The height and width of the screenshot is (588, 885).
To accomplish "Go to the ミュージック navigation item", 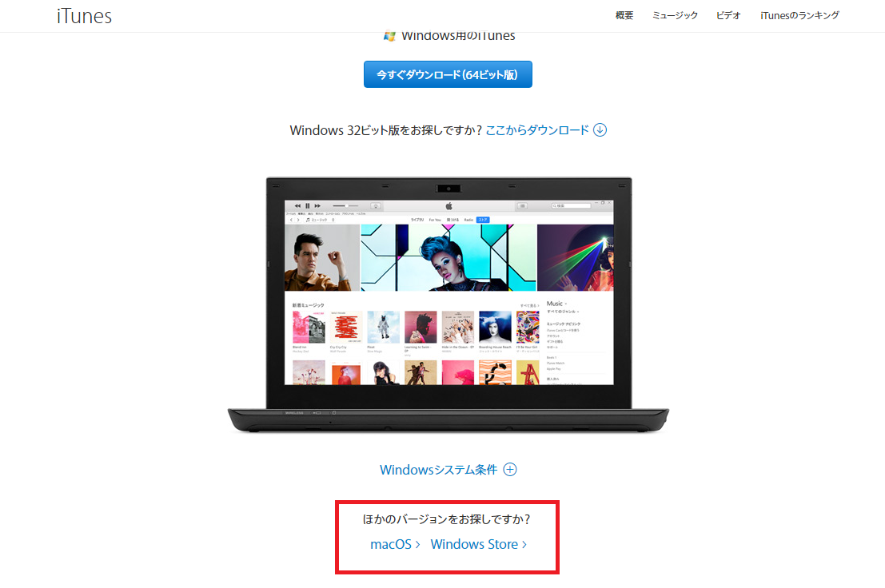I will [x=675, y=16].
